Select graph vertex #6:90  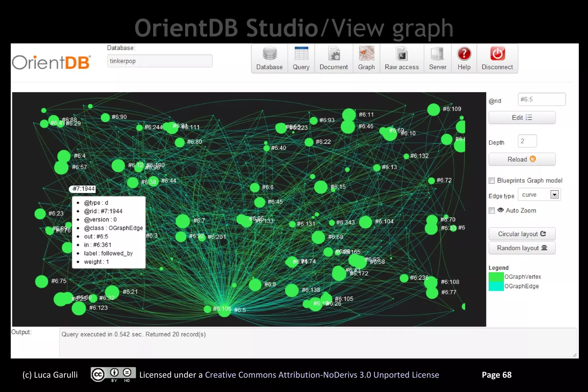click(x=105, y=117)
